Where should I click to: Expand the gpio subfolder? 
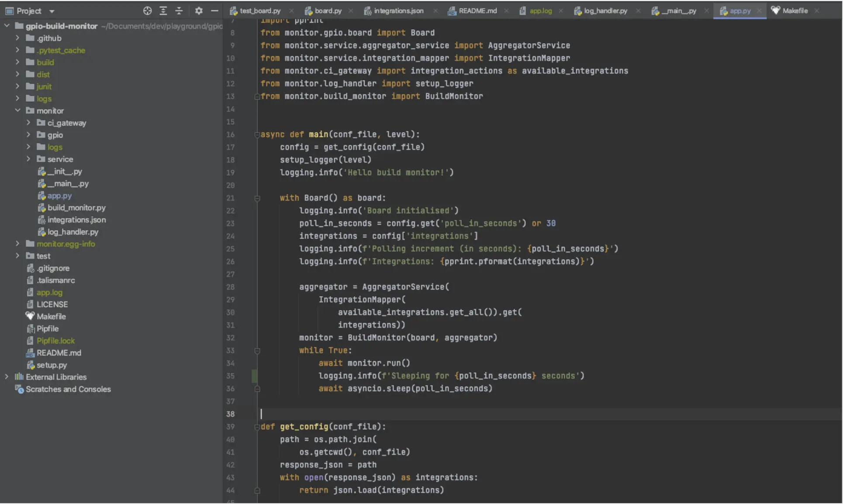click(x=28, y=135)
